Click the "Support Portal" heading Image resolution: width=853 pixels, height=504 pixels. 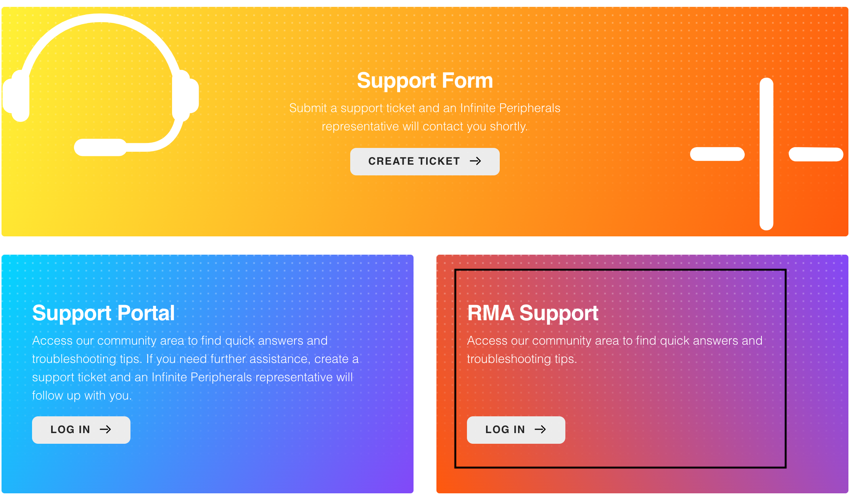(103, 313)
